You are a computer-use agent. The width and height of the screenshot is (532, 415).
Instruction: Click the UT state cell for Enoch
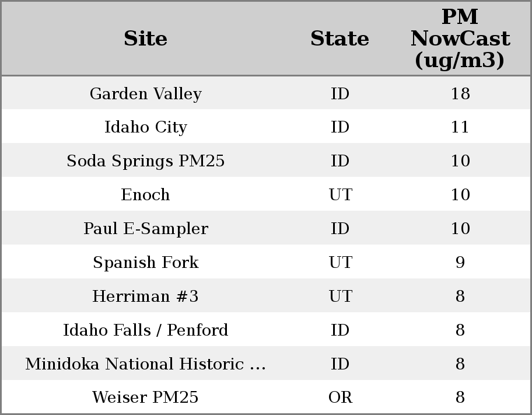point(340,195)
